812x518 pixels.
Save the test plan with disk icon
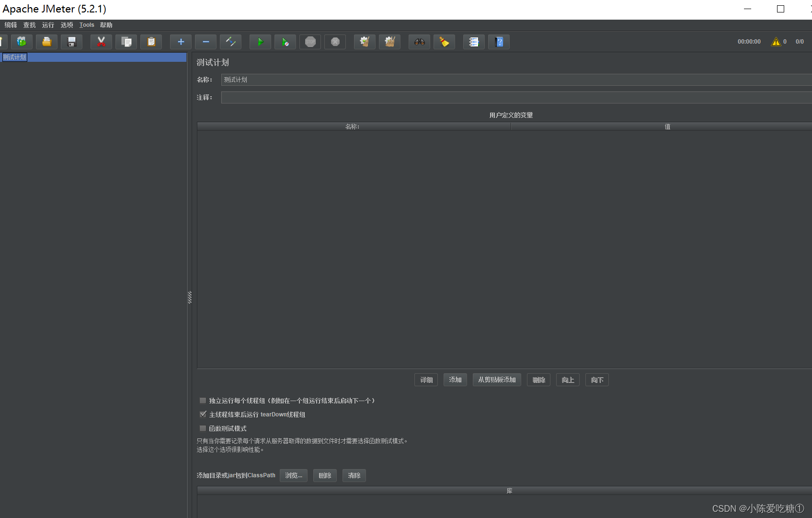71,42
